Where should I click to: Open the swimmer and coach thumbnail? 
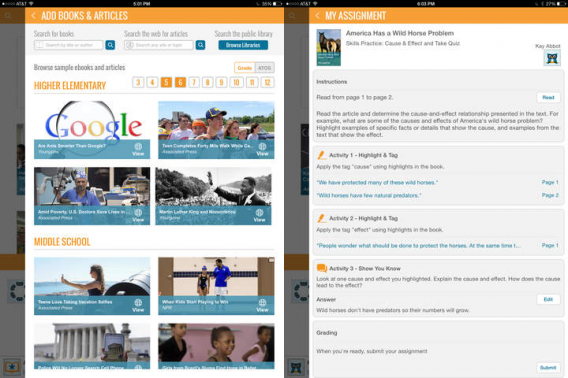click(216, 286)
